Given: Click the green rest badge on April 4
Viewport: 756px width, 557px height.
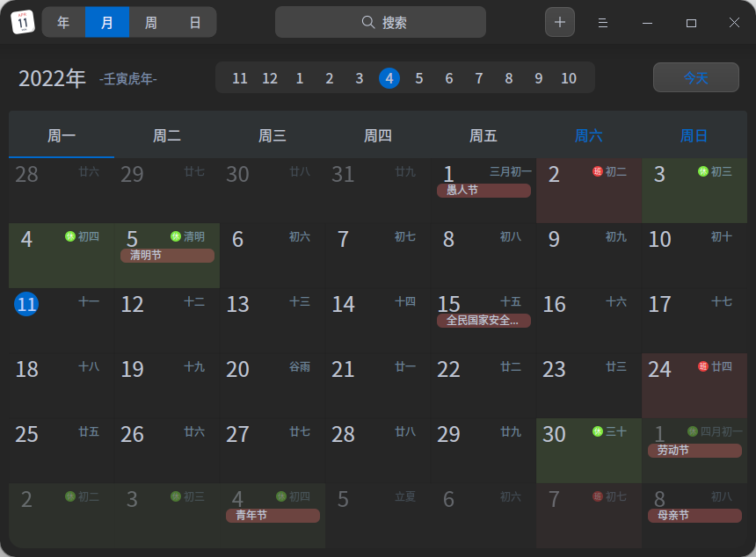Looking at the screenshot, I should [x=70, y=236].
